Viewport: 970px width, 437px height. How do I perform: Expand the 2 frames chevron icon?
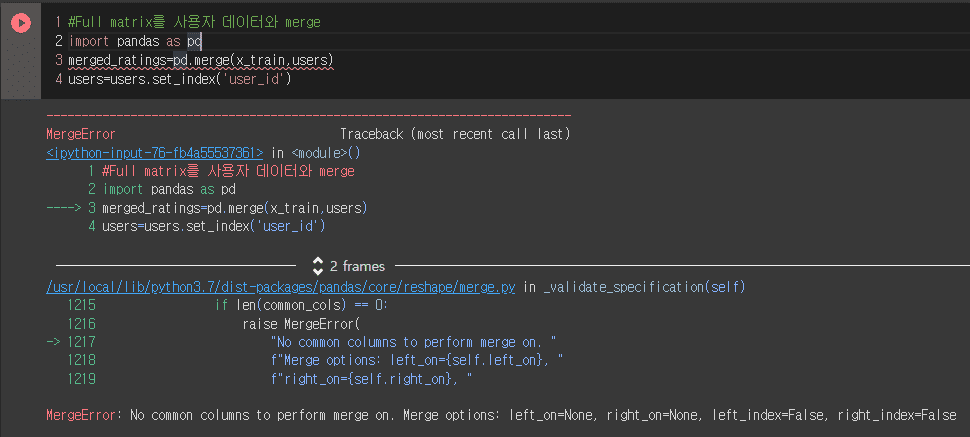coord(318,266)
